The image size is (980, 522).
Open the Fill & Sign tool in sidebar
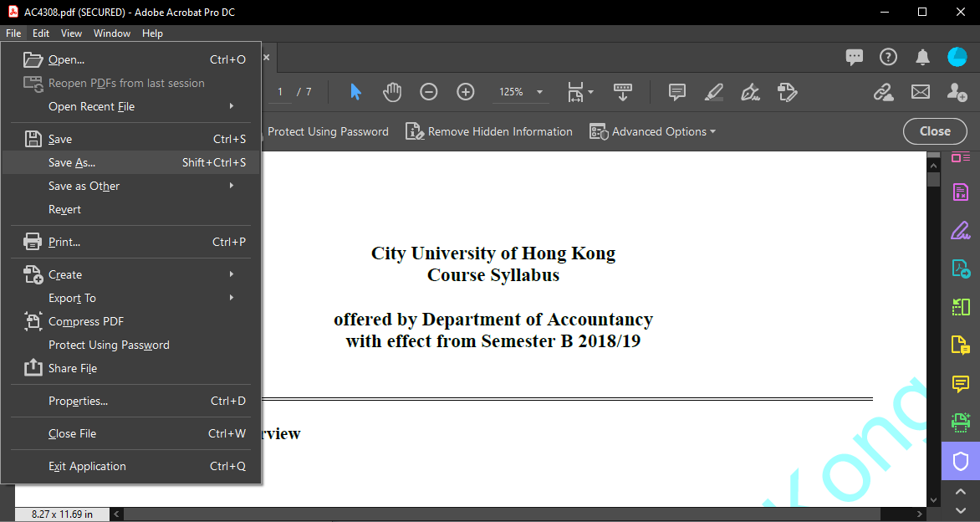[961, 230]
